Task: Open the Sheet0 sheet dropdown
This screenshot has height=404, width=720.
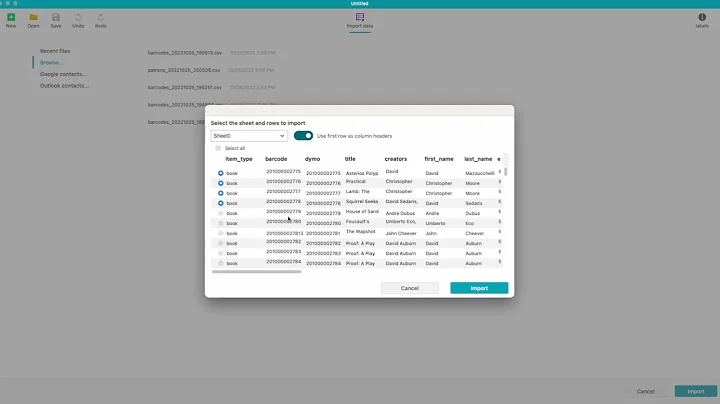Action: click(249, 136)
